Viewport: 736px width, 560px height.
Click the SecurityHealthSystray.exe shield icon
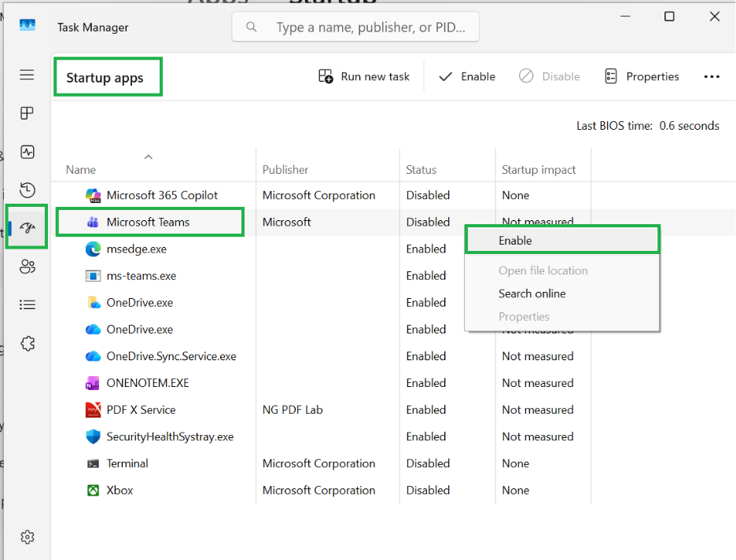pos(93,437)
